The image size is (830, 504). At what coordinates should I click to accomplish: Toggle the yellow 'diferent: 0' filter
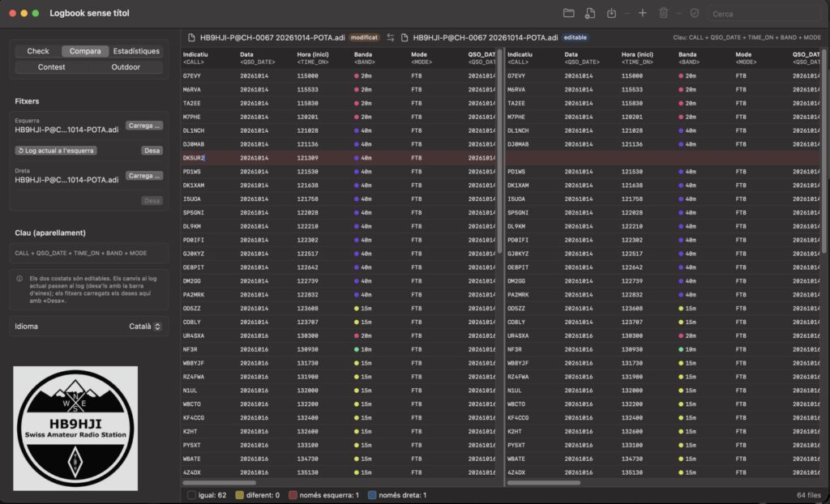(x=239, y=495)
